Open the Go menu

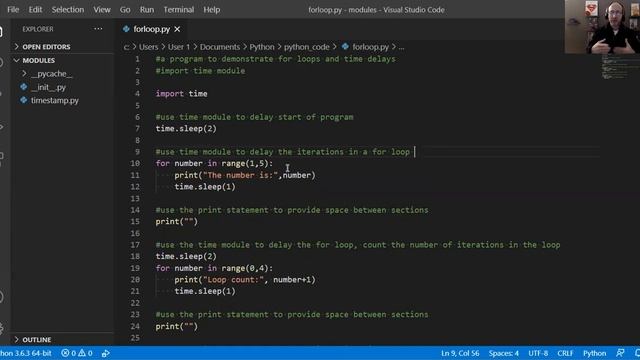point(125,9)
